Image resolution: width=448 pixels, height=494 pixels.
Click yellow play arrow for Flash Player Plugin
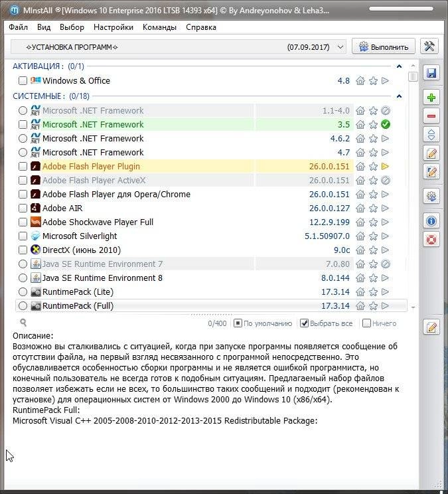386,167
